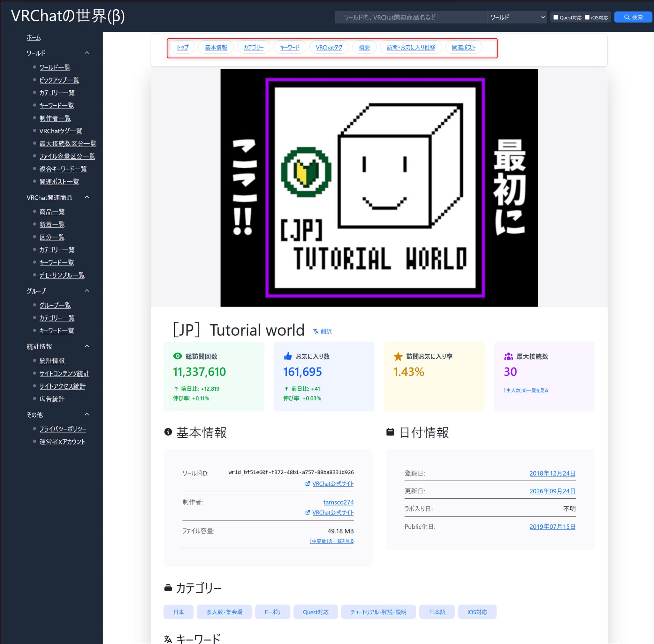Viewport: 654px width, 644px height.
Task: Collapse the グループ sidebar section
Action: coord(87,291)
